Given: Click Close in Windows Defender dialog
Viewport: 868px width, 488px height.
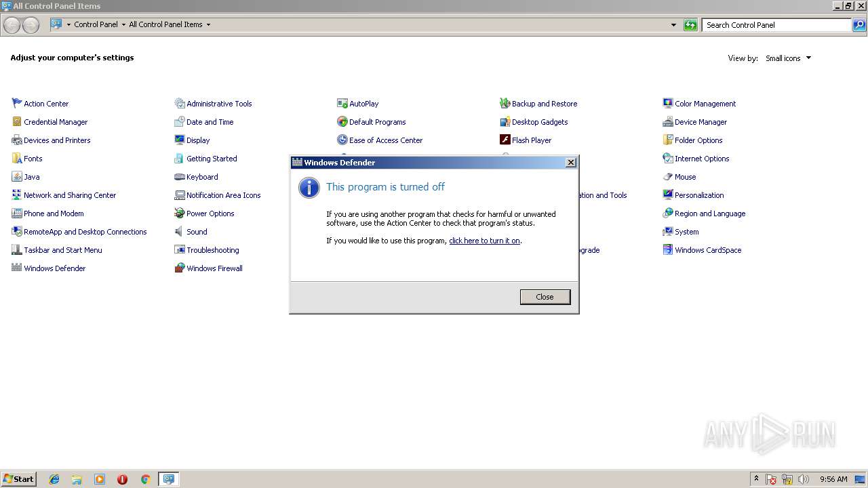Looking at the screenshot, I should click(x=545, y=297).
